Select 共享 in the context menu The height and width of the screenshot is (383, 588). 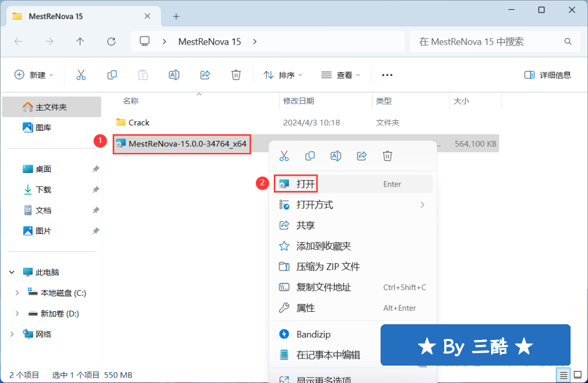click(352, 225)
